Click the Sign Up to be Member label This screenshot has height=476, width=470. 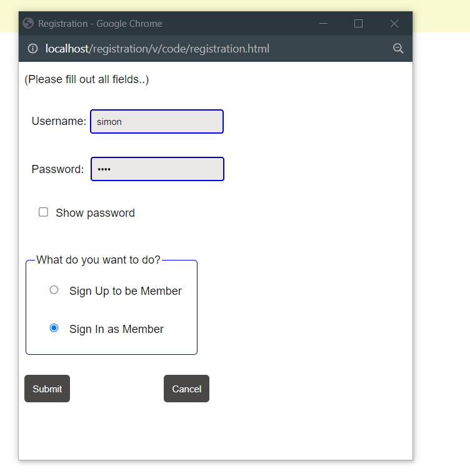point(126,291)
